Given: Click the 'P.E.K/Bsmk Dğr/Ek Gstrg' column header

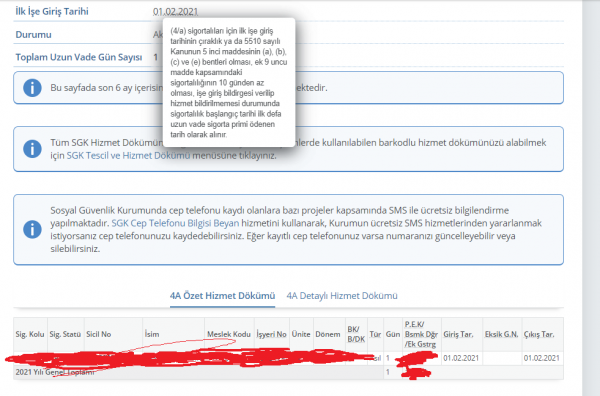Looking at the screenshot, I should click(x=421, y=334).
